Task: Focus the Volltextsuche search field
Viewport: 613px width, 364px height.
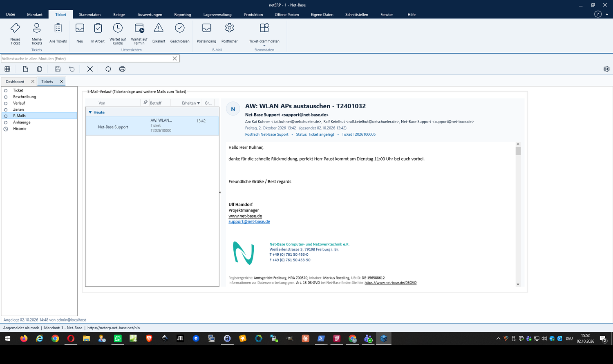Action: coord(86,58)
